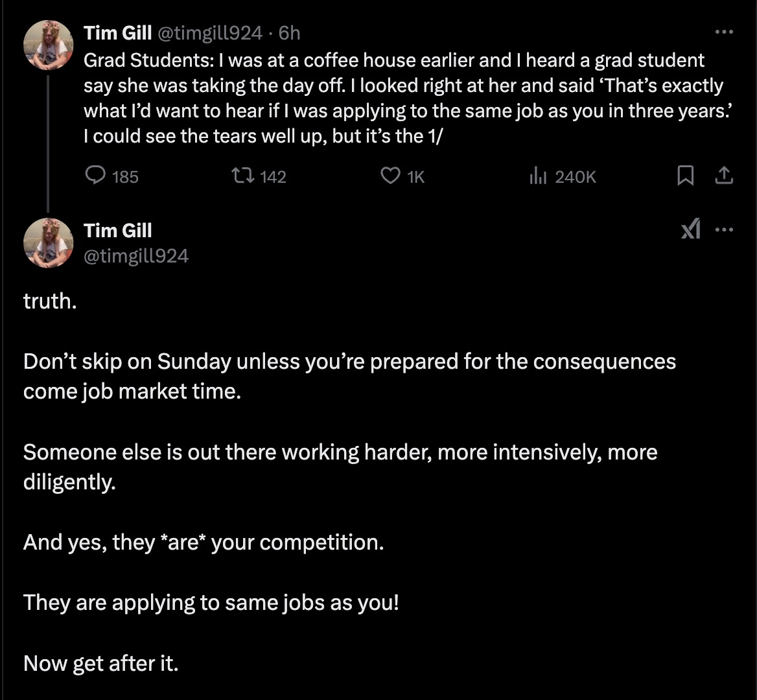Click the bold Tim Gill name on second tweet
The width and height of the screenshot is (757, 700).
(x=118, y=230)
